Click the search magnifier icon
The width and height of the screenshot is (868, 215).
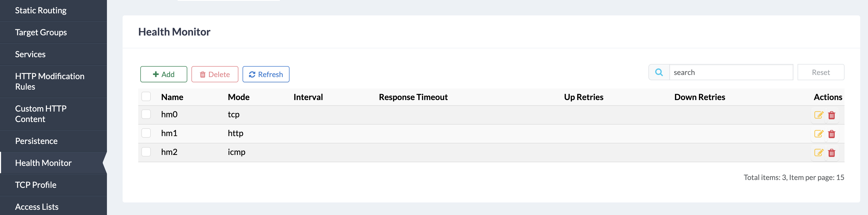click(x=659, y=73)
